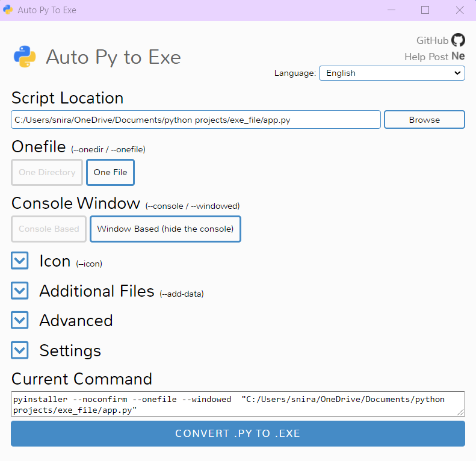Open the Help Post link
Image resolution: width=476 pixels, height=461 pixels.
click(426, 57)
